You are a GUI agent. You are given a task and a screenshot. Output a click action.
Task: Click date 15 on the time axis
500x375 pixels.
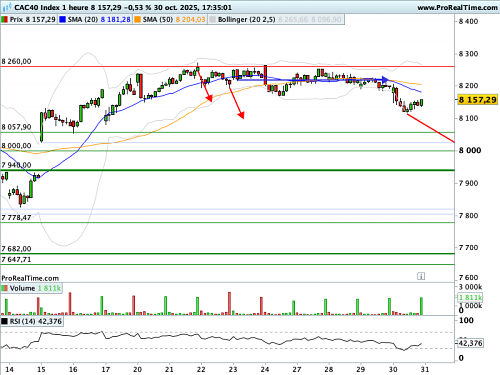(41, 369)
